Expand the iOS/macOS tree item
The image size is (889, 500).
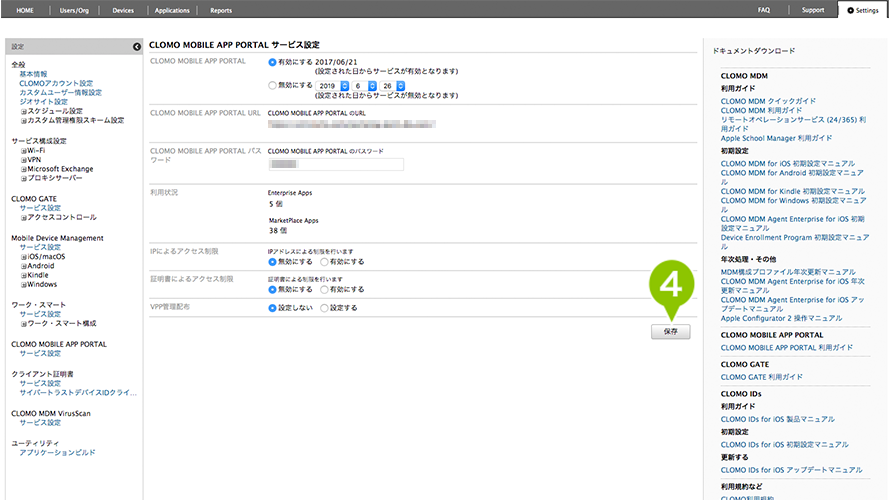click(x=24, y=257)
